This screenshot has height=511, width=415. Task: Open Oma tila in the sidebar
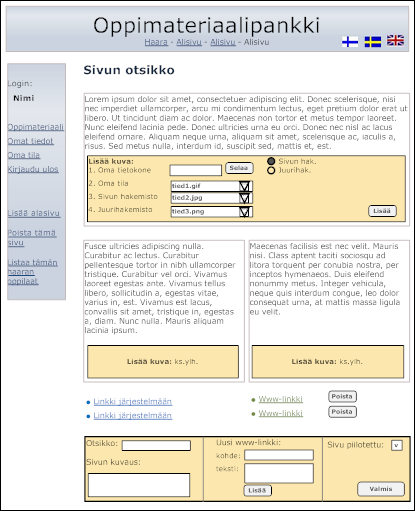pyautogui.click(x=24, y=155)
